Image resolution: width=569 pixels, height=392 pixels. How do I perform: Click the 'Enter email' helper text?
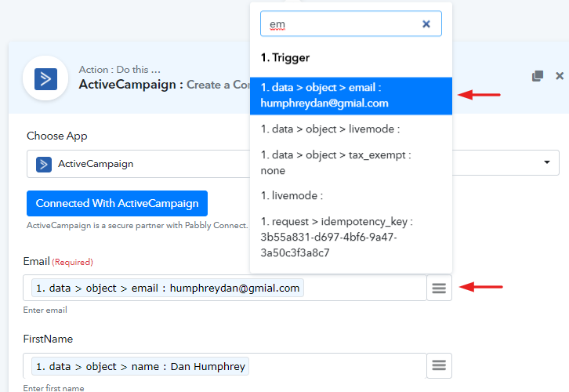[x=45, y=310]
